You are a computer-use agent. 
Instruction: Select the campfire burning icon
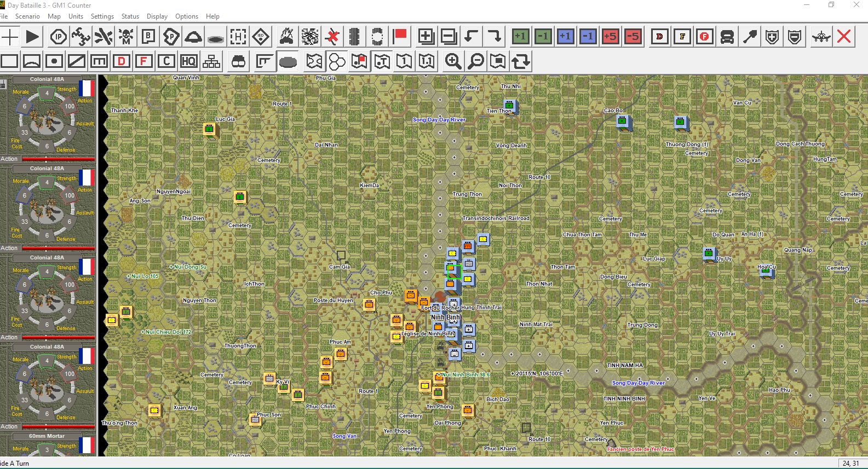286,37
